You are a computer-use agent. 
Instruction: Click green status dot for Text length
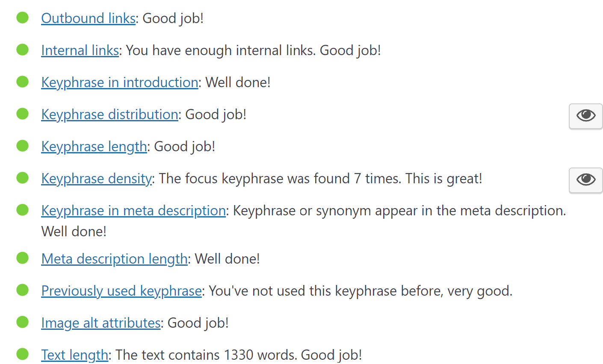[x=22, y=355]
